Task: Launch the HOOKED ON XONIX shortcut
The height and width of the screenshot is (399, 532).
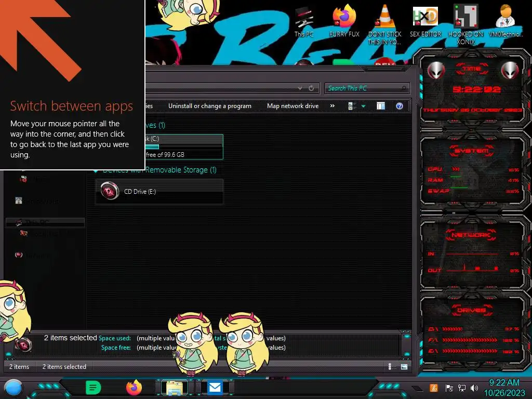Action: (465, 24)
